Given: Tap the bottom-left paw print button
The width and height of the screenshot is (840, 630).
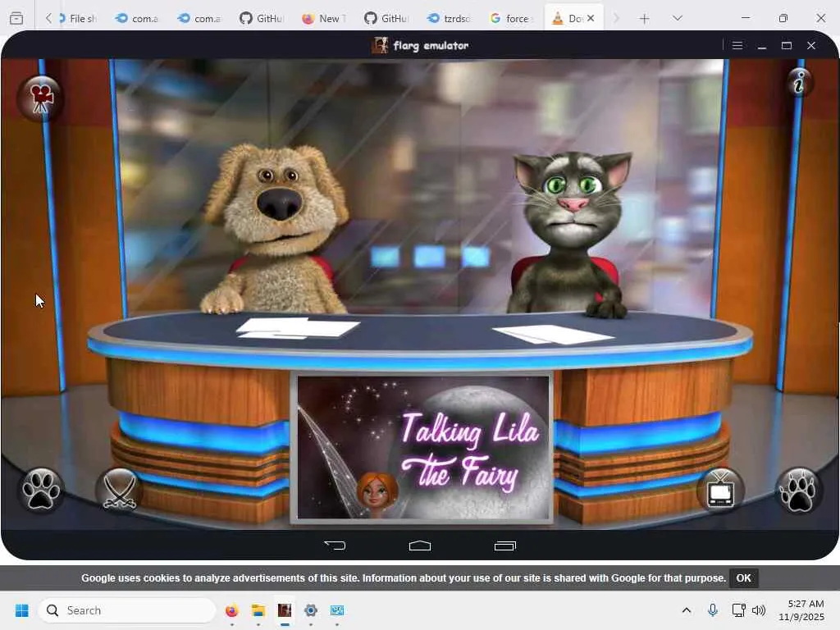Looking at the screenshot, I should [41, 489].
